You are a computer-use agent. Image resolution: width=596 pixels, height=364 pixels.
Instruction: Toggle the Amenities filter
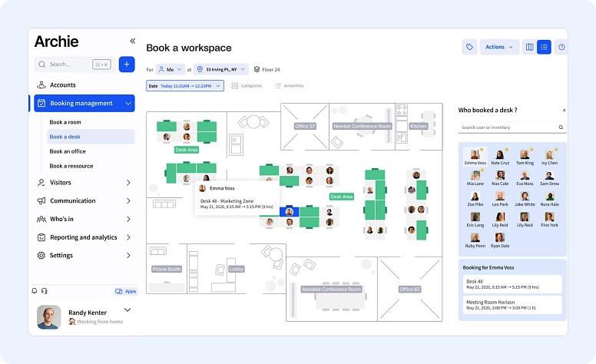289,86
